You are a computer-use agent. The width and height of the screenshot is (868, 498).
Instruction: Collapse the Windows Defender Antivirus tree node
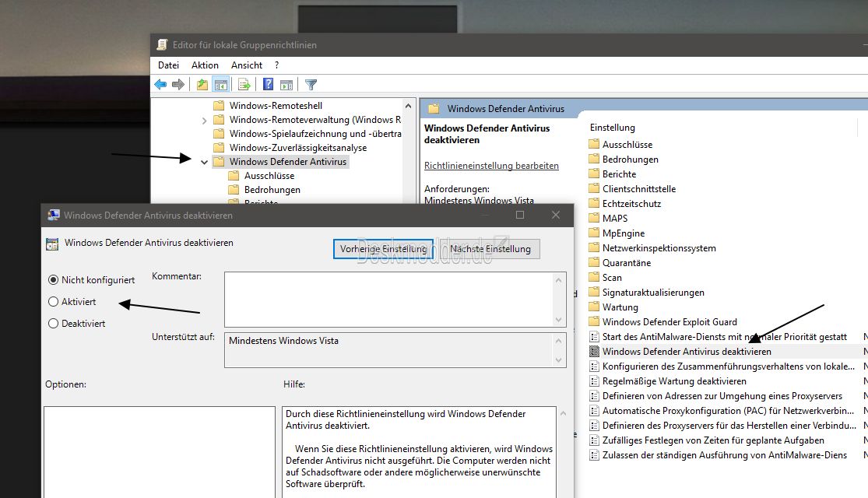point(204,162)
